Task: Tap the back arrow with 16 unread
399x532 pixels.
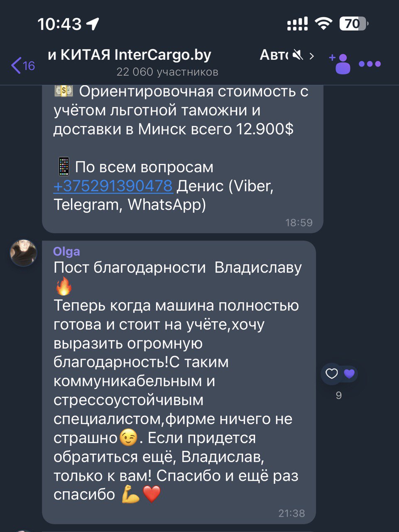Action: tap(23, 65)
